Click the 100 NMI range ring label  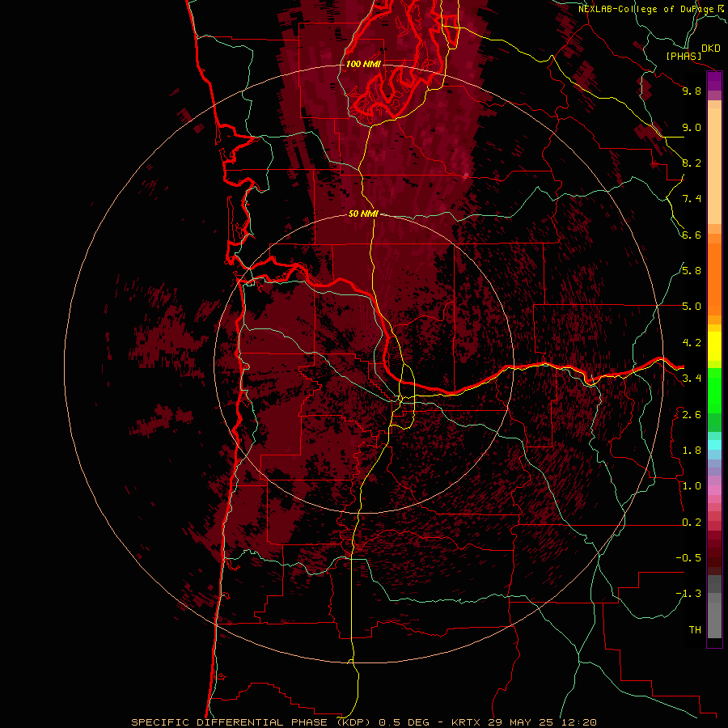click(x=363, y=64)
